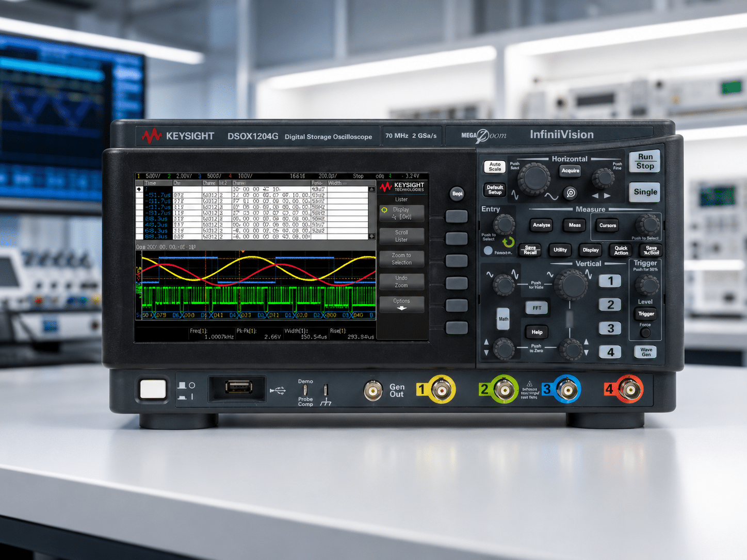
Task: Click the channel 3 blue BNC input
Action: [567, 389]
